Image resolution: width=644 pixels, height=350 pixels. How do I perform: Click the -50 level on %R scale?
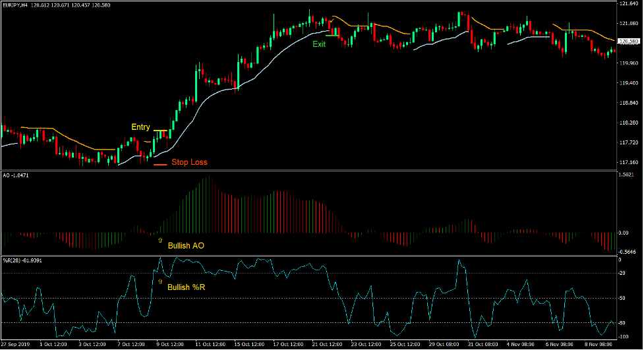623,298
